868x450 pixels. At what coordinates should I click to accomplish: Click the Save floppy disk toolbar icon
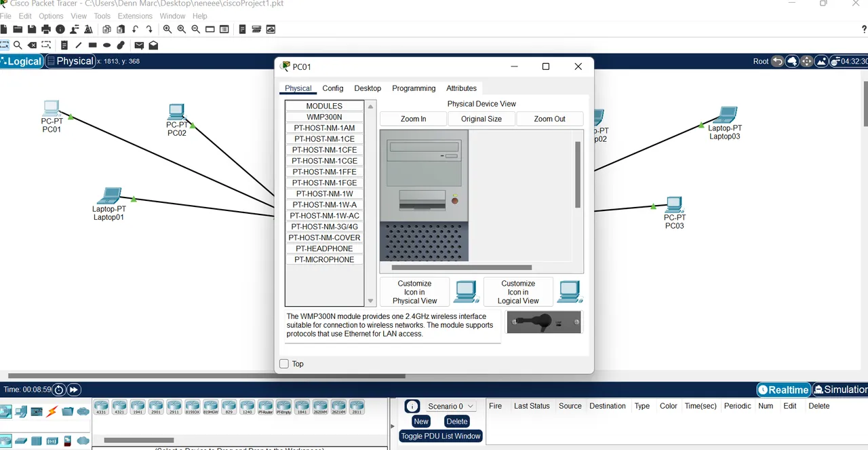(x=32, y=29)
